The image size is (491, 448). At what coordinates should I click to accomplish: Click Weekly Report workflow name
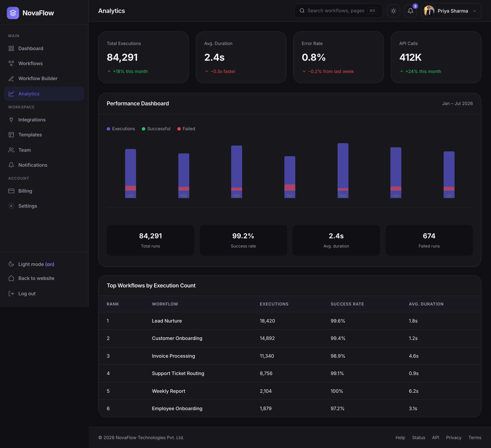169,391
